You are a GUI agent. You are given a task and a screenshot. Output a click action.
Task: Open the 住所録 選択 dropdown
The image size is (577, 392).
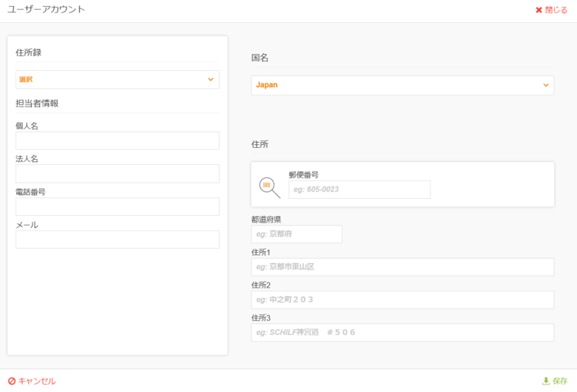[x=118, y=79]
